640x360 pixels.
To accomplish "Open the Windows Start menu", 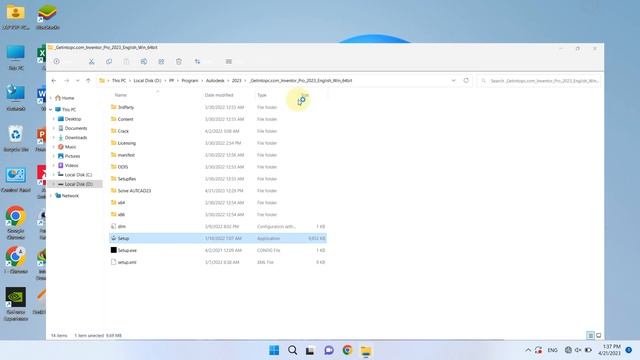I will [274, 350].
